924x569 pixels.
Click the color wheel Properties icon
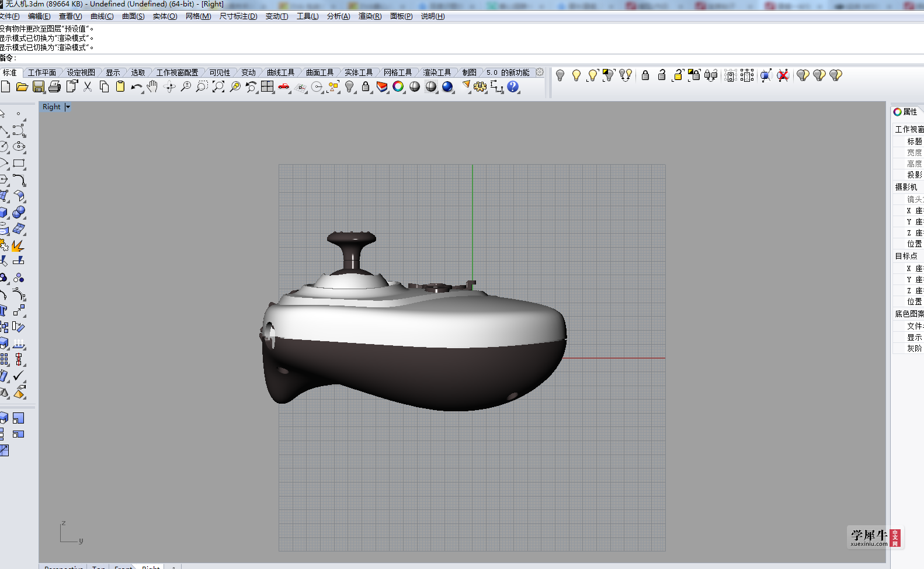pos(398,87)
